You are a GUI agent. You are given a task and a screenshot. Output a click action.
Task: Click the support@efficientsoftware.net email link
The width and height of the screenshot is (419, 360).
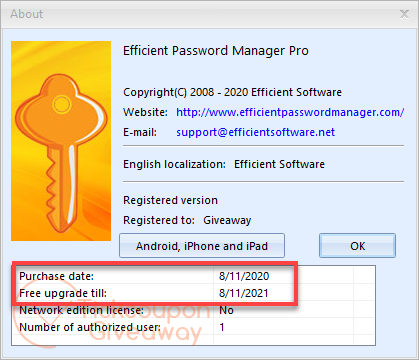255,132
